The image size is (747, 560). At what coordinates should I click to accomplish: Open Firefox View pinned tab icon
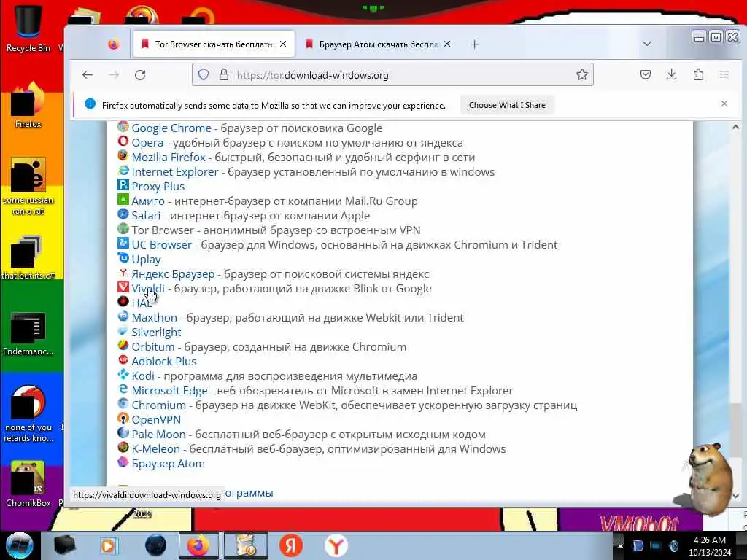pos(113,44)
